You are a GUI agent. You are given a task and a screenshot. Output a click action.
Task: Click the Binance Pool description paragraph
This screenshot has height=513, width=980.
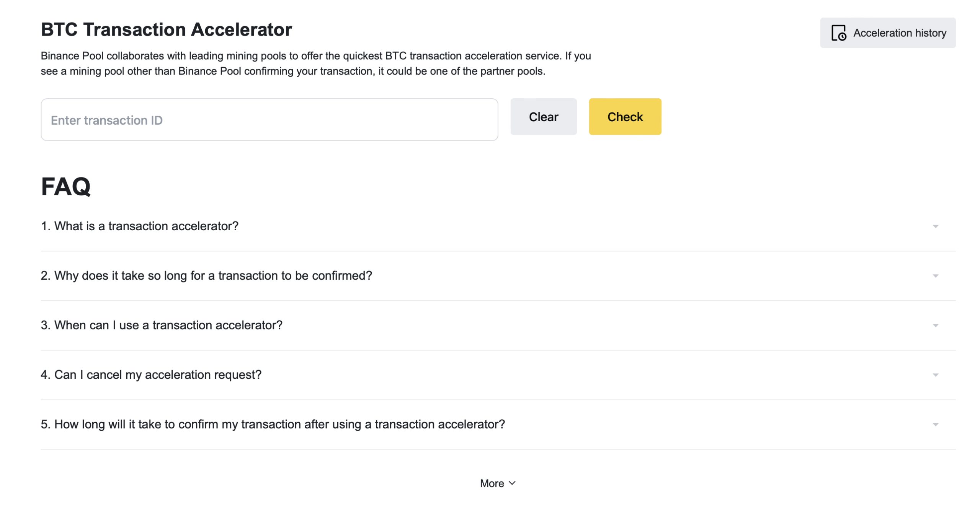[315, 64]
